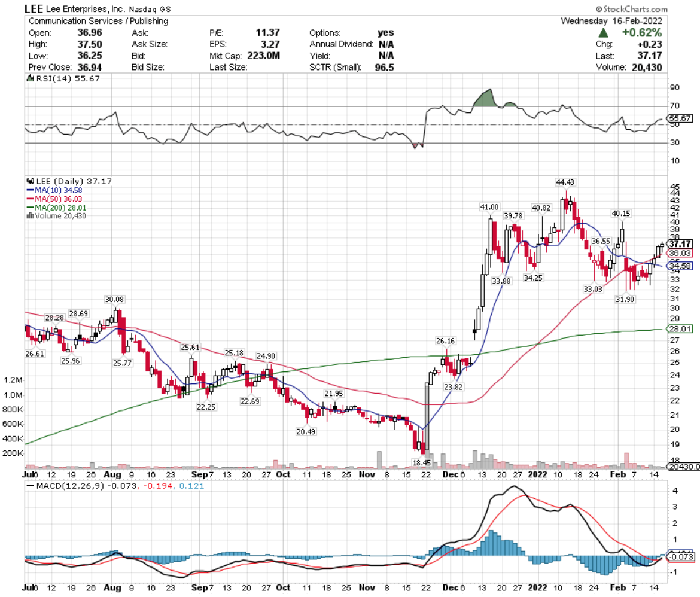Click the 28.28 price label
Screen dimensions: 700x597
point(54,318)
